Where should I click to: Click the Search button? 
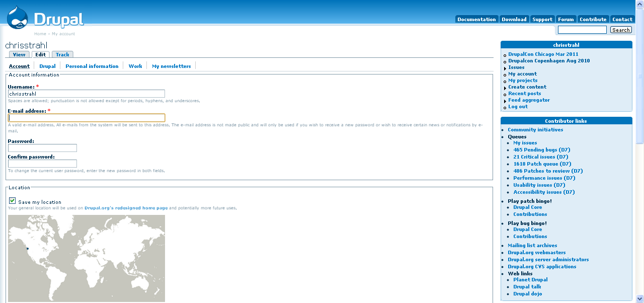pos(621,30)
